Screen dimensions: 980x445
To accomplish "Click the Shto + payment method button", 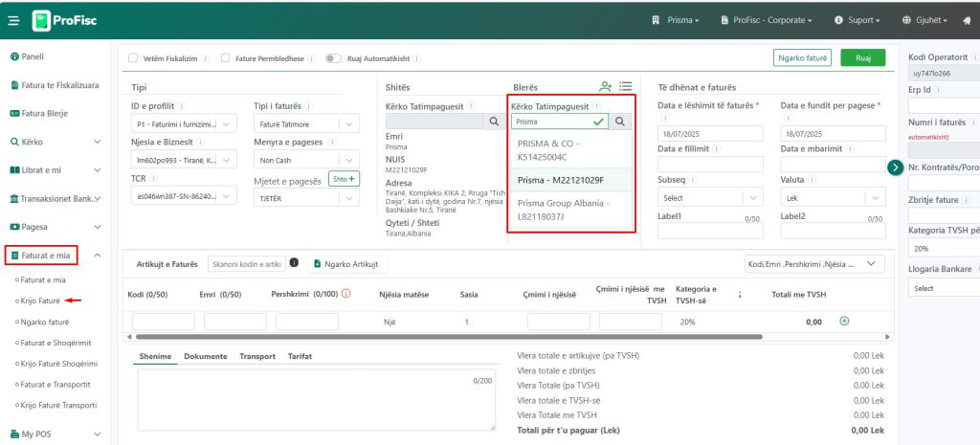I will pyautogui.click(x=344, y=179).
